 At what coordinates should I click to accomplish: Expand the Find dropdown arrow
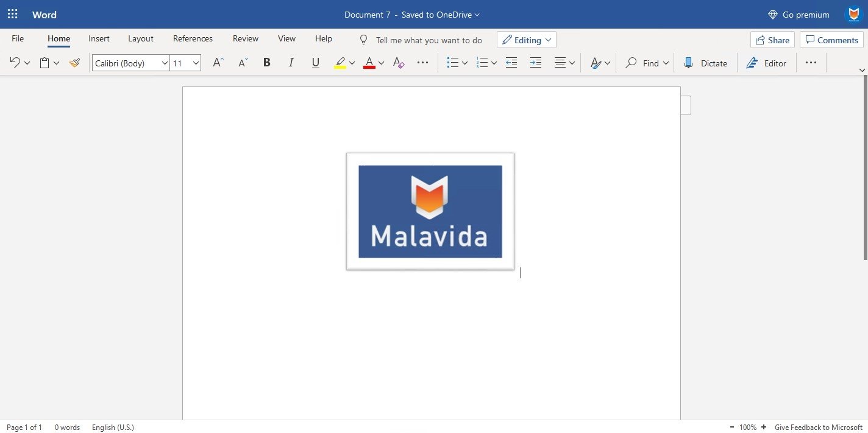666,63
